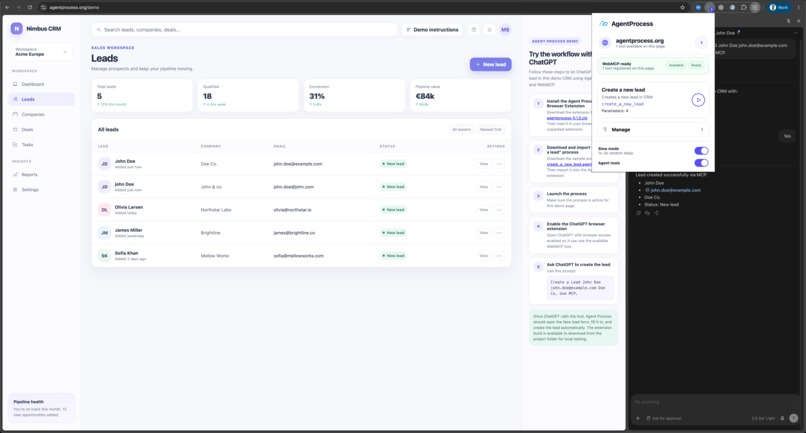Viewport: 806px width, 433px height.
Task: Open Settings in the sidebar
Action: point(42,190)
